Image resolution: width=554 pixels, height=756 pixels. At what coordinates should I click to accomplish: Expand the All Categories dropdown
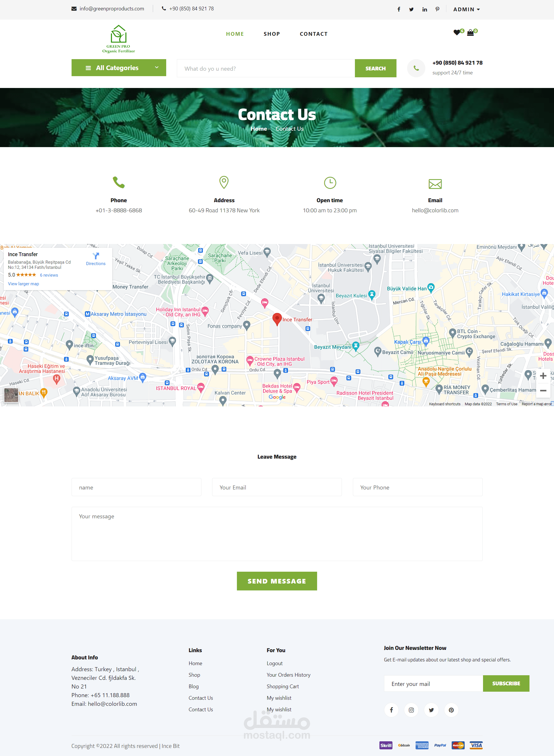coord(119,68)
